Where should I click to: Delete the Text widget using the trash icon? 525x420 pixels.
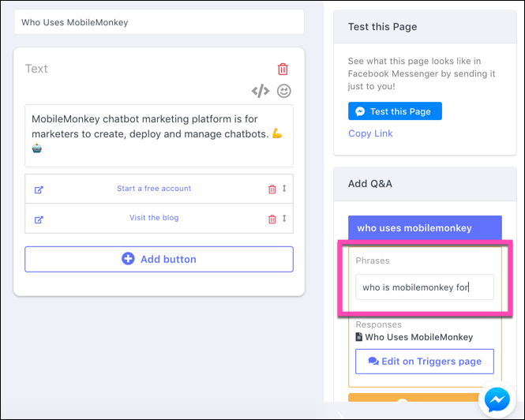click(x=283, y=69)
